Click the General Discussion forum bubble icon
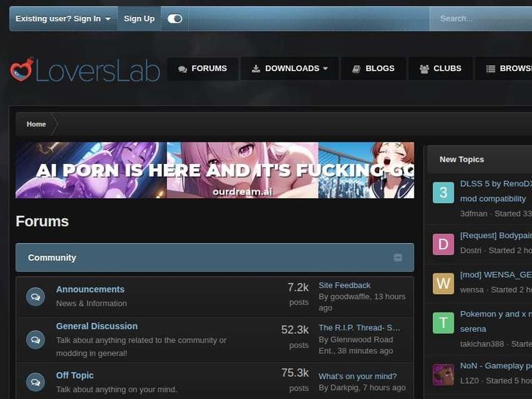 pyautogui.click(x=35, y=340)
